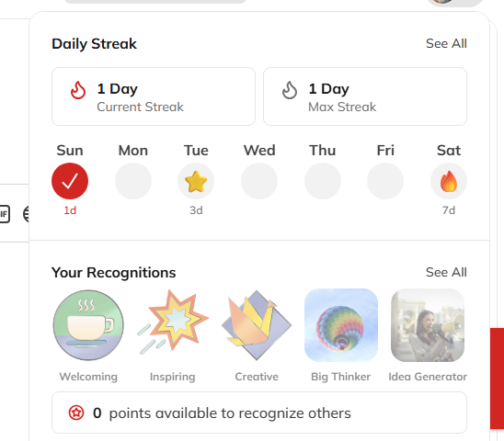Open See All for Your Recognitions
Image resolution: width=504 pixels, height=441 pixels.
pos(446,272)
